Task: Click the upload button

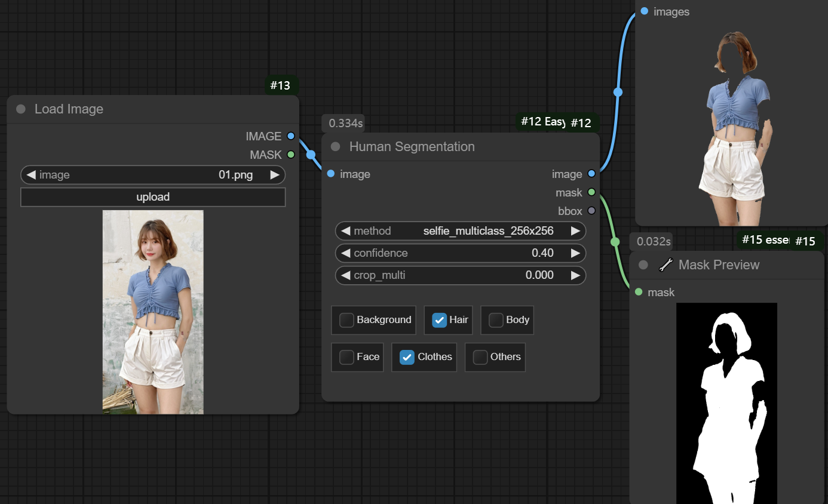Action: [153, 197]
